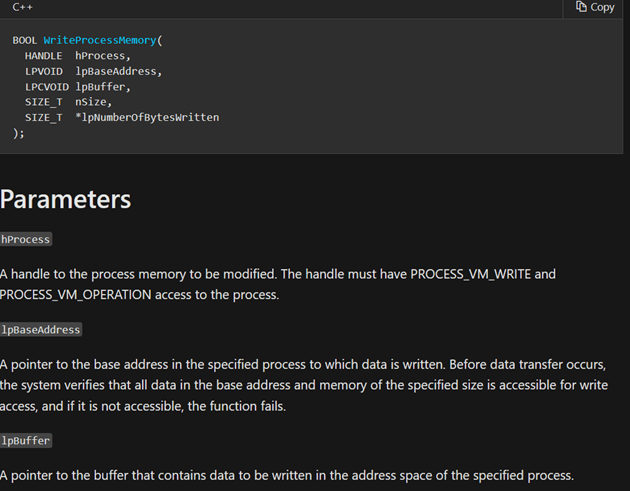
Task: Click the blue WriteProcessMemory function name
Action: pos(100,40)
